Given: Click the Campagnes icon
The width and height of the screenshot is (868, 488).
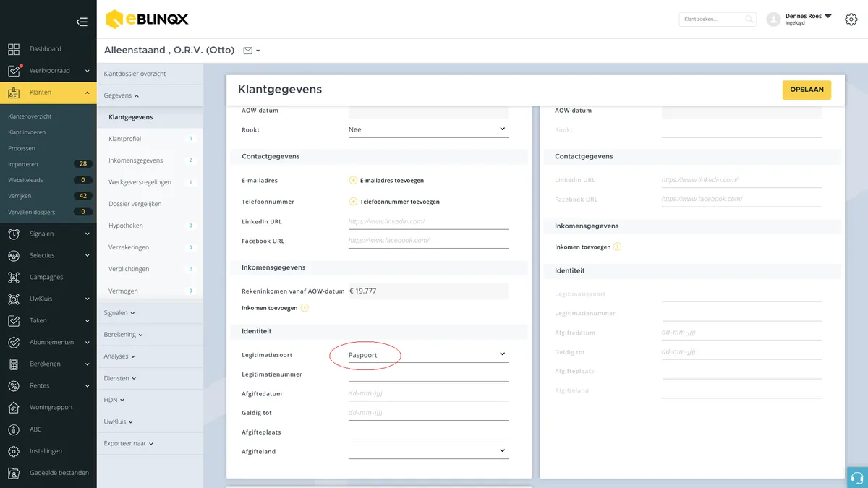Looking at the screenshot, I should click(x=14, y=277).
